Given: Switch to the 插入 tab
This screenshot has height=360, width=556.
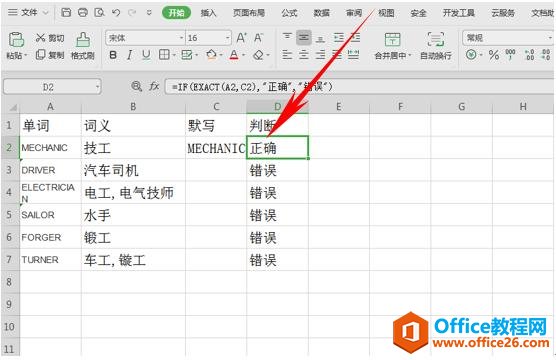Looking at the screenshot, I should tap(208, 13).
